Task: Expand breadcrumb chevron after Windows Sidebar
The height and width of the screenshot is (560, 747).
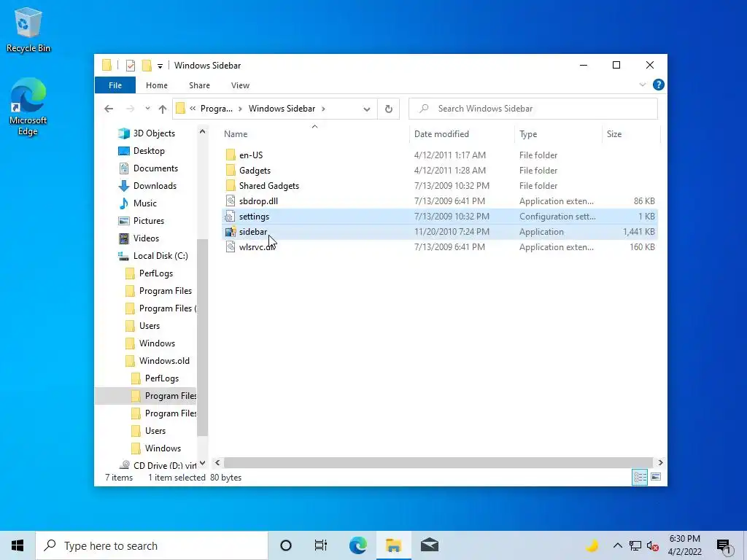Action: tap(323, 109)
